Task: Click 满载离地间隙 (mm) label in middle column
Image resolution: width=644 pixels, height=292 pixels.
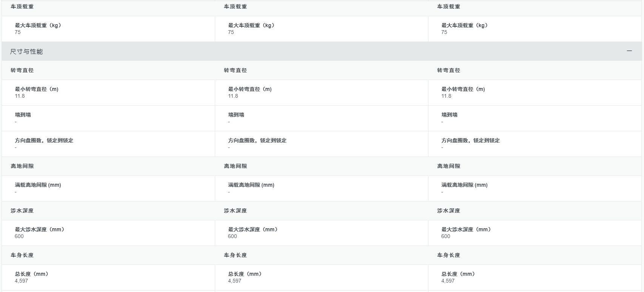Action: (x=251, y=185)
